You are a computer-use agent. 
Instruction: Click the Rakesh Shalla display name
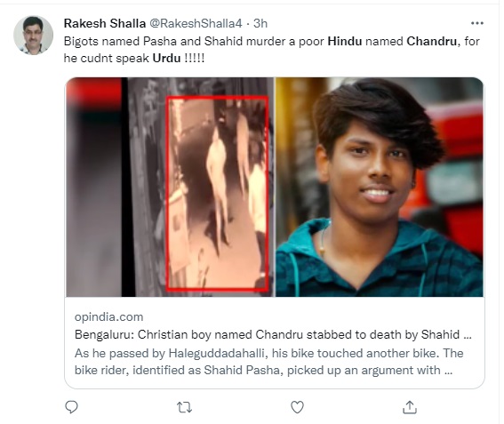(105, 23)
